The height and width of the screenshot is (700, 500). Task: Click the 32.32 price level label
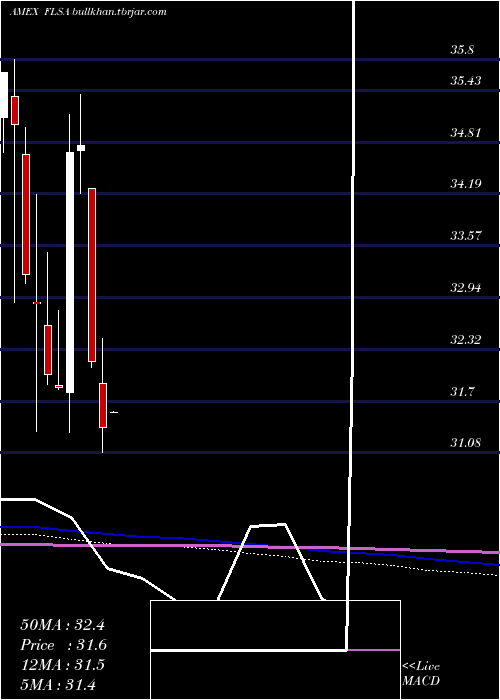[466, 340]
